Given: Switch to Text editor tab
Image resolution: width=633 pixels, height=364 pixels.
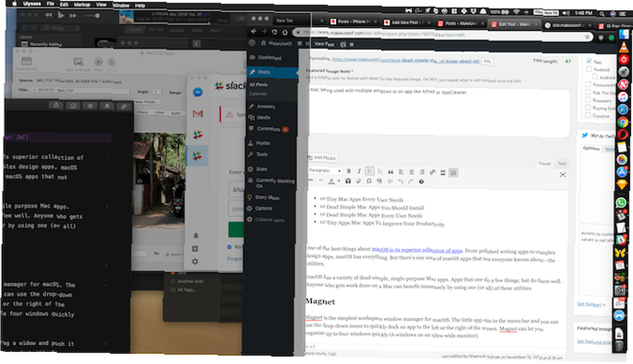Looking at the screenshot, I should pyautogui.click(x=562, y=163).
